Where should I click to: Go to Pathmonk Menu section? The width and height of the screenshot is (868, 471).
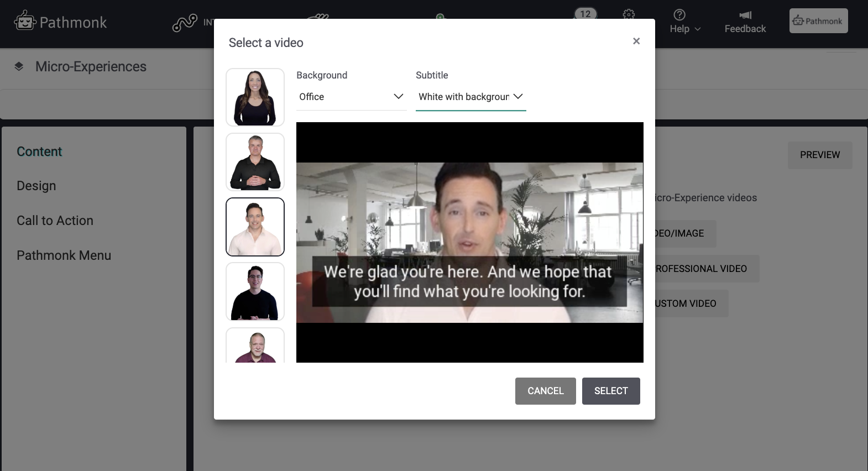(x=64, y=255)
